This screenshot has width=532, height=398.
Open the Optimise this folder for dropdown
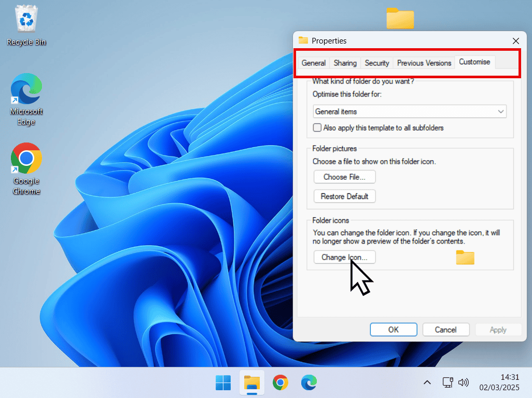(x=500, y=111)
